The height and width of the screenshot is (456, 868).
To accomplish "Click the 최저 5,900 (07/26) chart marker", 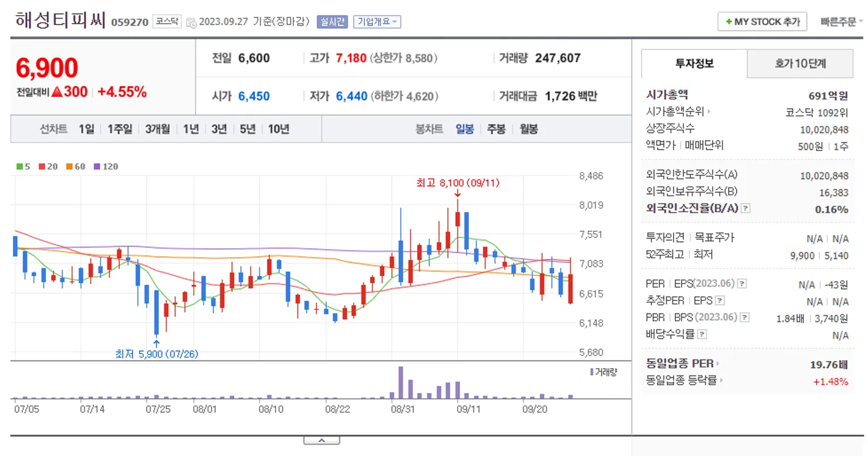I will pos(156,354).
